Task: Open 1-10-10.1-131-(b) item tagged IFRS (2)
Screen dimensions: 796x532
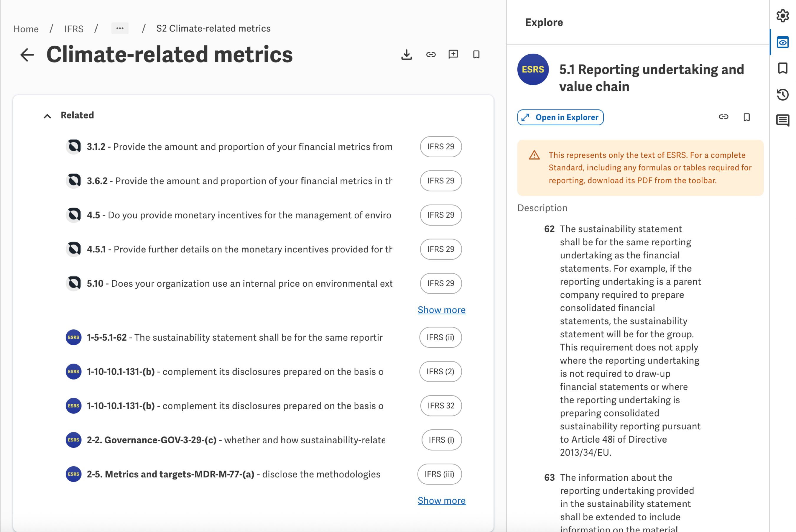Action: pyautogui.click(x=235, y=372)
